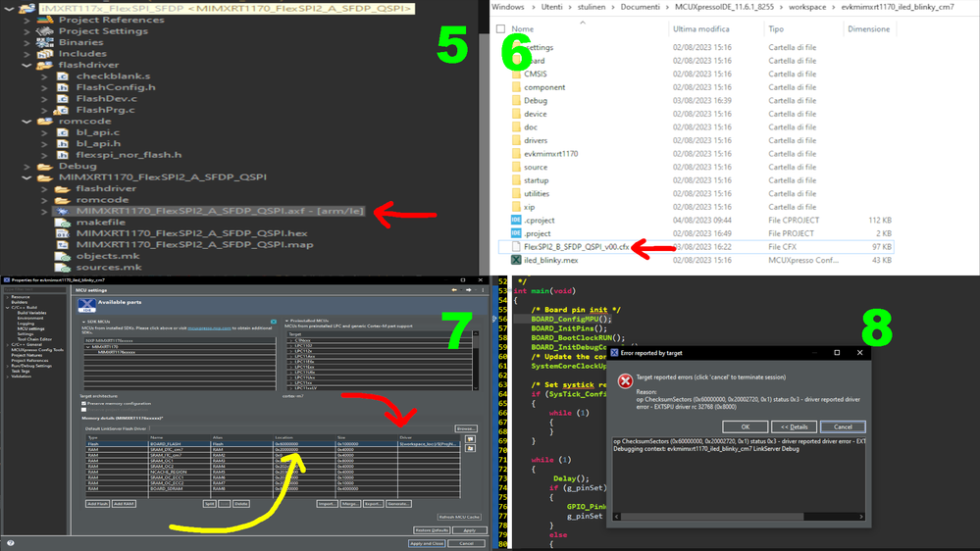Click the .hex file icon
The width and height of the screenshot is (980, 551).
click(x=63, y=233)
